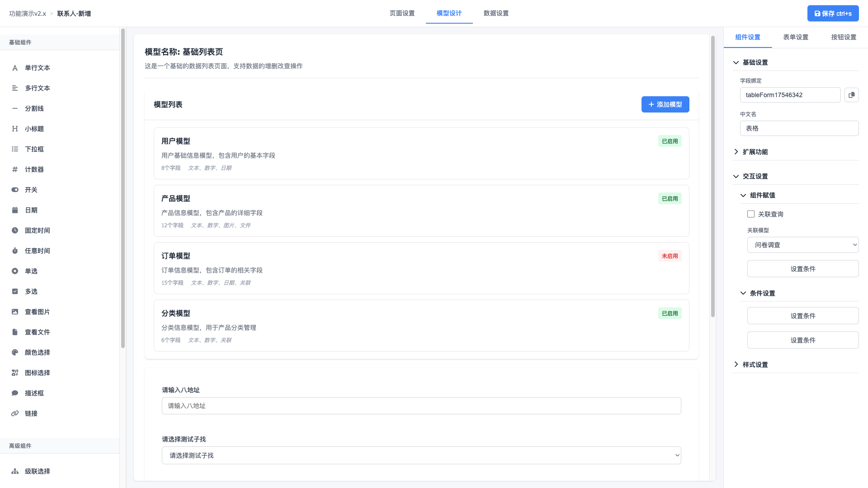Select the Date (日期) calendar icon
Screen dimensions: 868x488
[x=15, y=210]
